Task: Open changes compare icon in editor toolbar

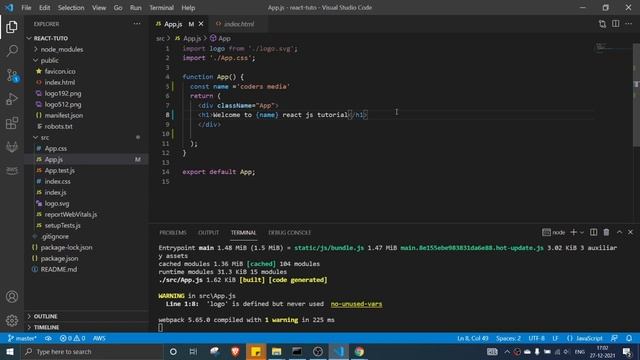Action: [x=602, y=24]
